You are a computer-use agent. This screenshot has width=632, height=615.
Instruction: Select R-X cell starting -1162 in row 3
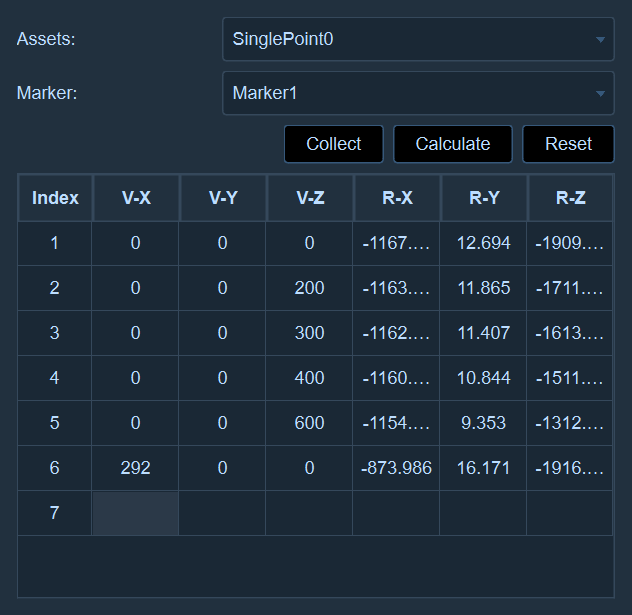click(x=396, y=333)
